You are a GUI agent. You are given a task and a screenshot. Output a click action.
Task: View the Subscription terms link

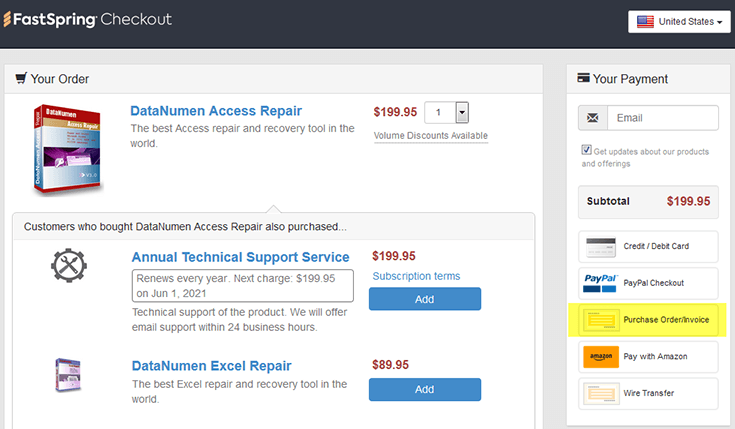(x=416, y=276)
